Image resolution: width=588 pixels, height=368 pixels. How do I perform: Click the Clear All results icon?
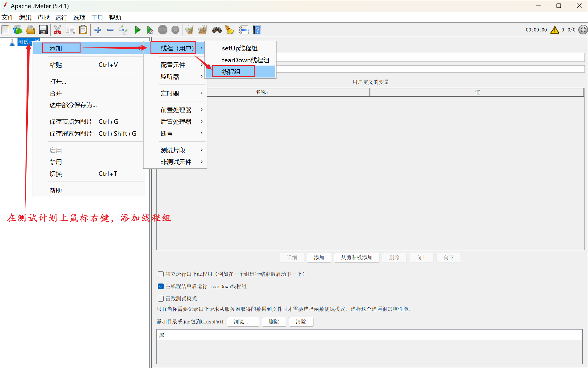tap(202, 30)
